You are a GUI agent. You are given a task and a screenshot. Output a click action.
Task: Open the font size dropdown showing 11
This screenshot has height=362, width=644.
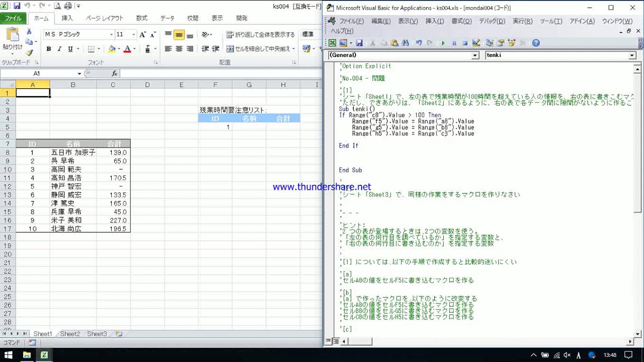tap(133, 35)
